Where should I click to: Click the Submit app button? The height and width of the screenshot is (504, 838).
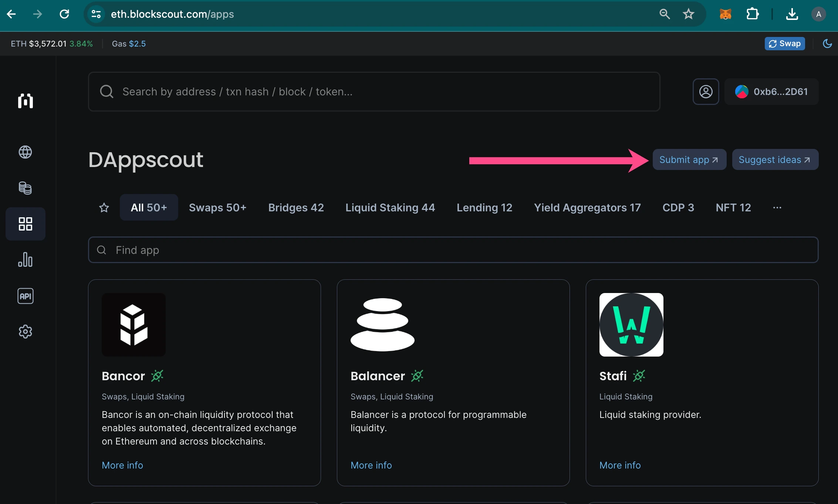point(689,160)
